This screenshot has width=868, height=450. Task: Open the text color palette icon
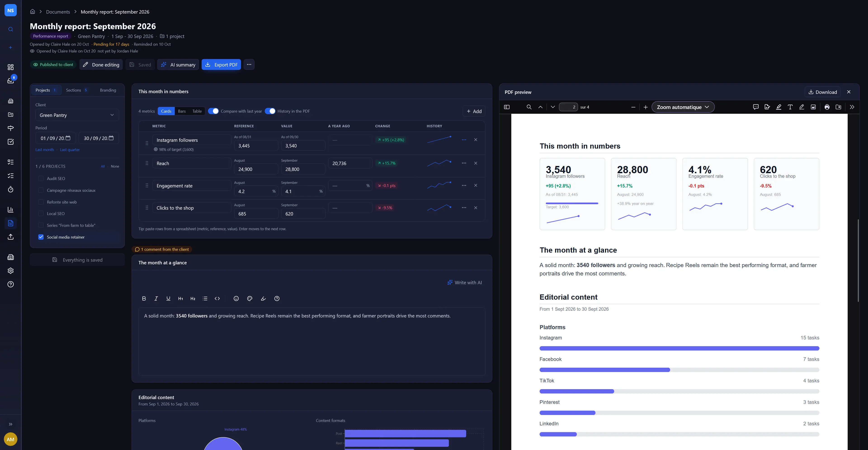coord(250,299)
